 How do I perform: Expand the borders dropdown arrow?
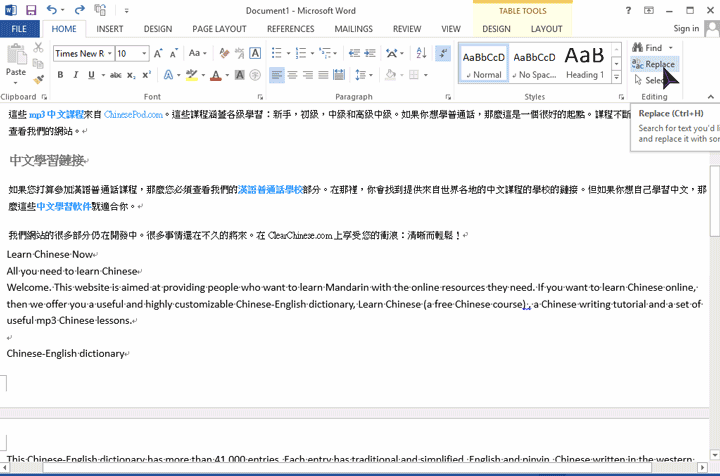pyautogui.click(x=426, y=75)
